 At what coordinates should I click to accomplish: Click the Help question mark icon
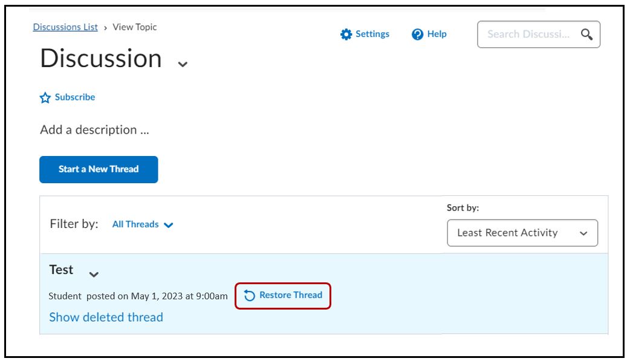pyautogui.click(x=417, y=34)
